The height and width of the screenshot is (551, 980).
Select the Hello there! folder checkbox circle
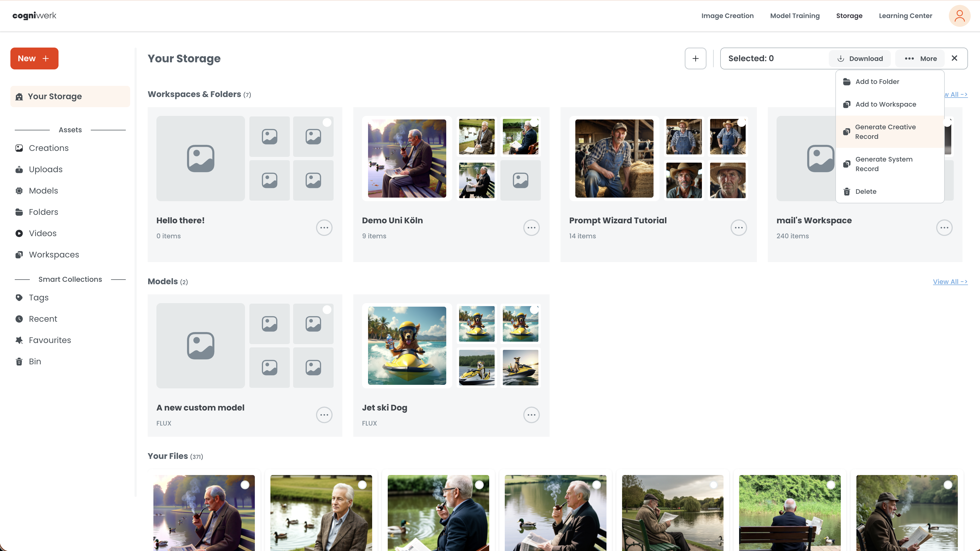coord(326,122)
